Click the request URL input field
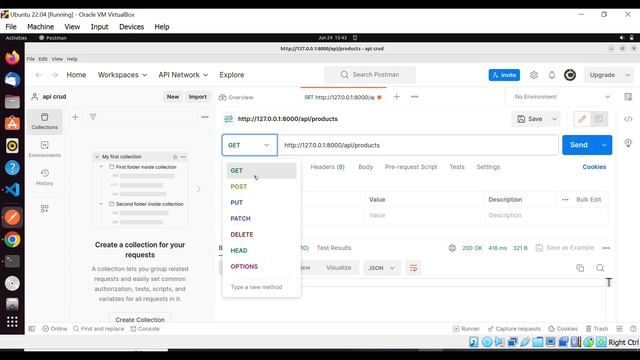The width and height of the screenshot is (640, 360). pos(418,145)
